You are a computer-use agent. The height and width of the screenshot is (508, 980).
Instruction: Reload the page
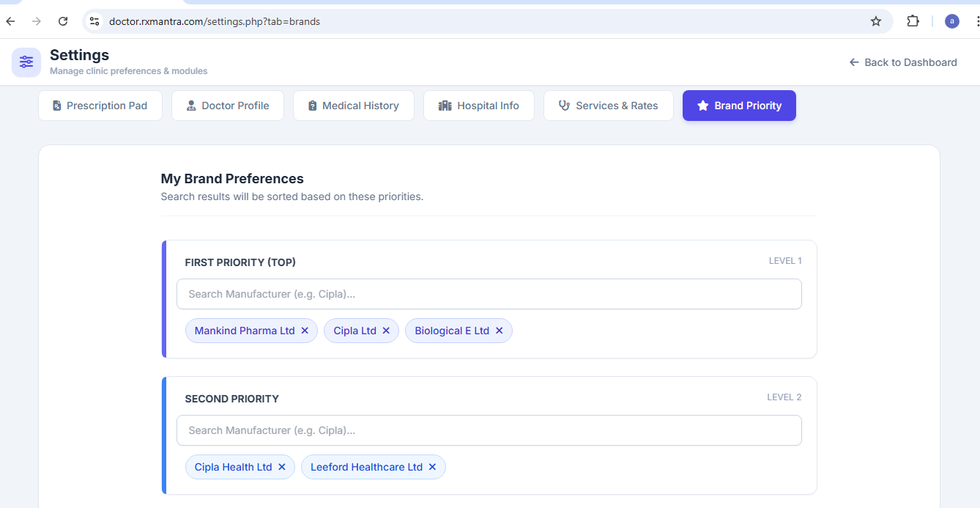coord(63,21)
